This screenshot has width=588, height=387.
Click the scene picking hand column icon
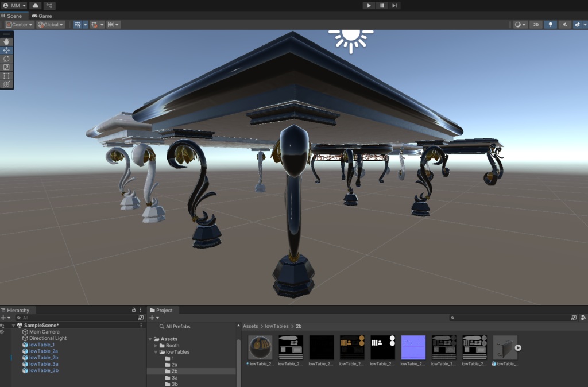pyautogui.click(x=2, y=331)
